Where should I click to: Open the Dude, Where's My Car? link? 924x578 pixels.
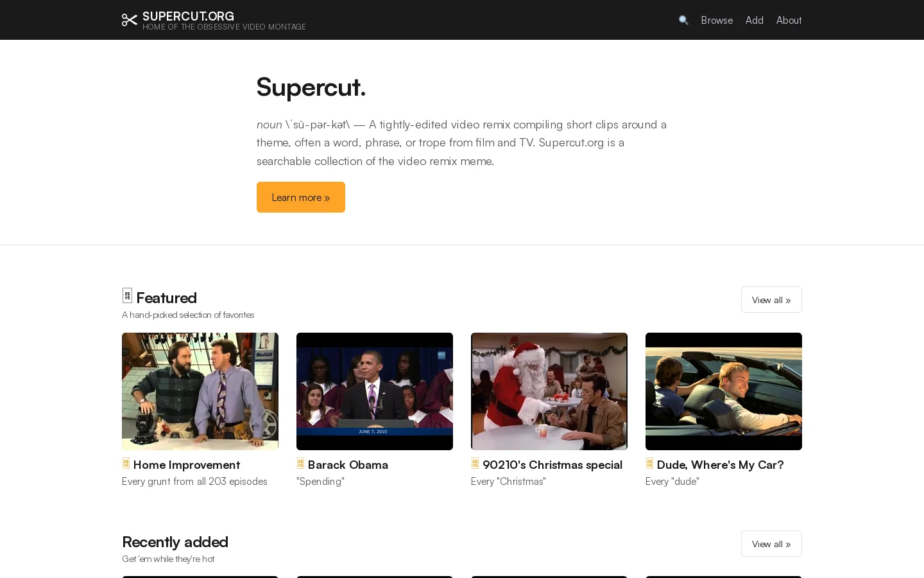pyautogui.click(x=720, y=464)
